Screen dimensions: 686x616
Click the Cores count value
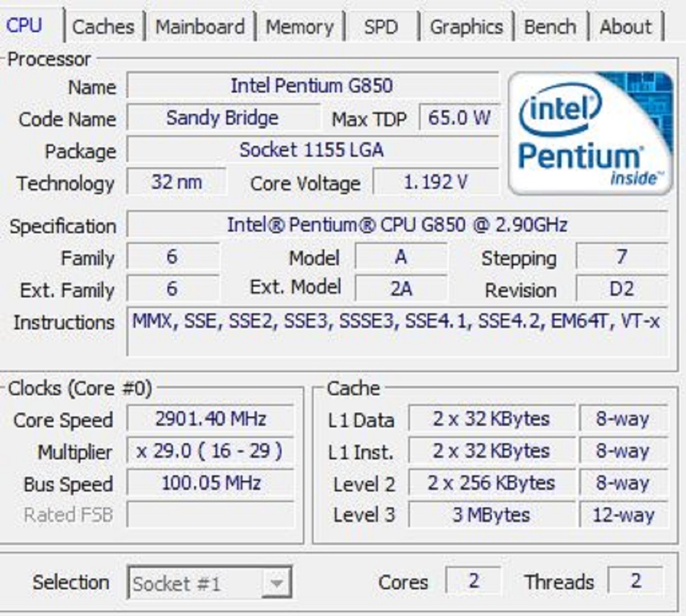coord(474,581)
